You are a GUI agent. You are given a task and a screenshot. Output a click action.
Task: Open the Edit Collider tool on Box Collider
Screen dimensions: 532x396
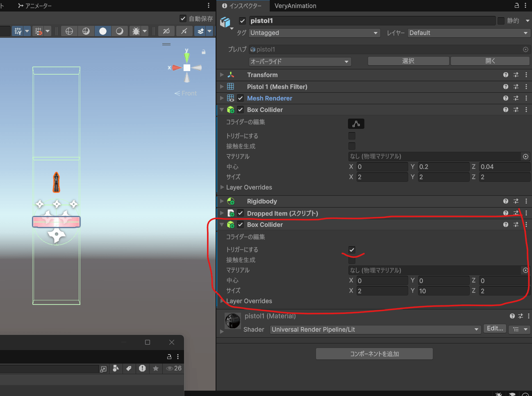tap(356, 124)
